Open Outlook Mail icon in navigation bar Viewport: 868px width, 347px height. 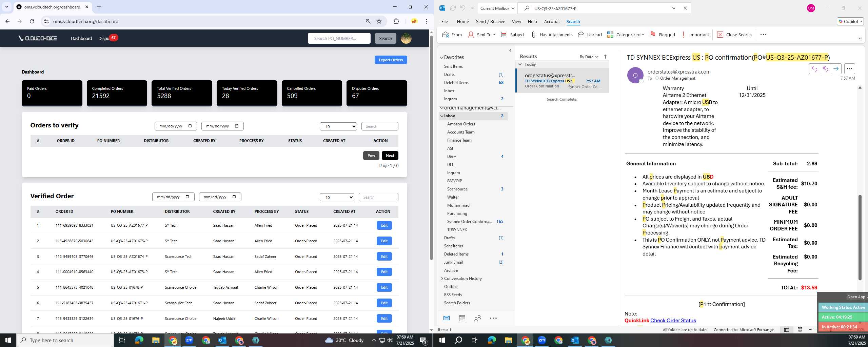[446, 318]
